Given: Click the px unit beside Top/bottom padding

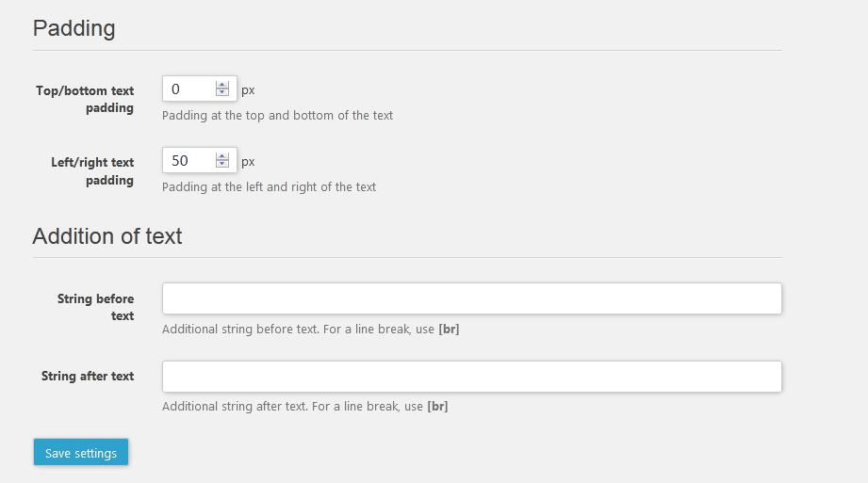Looking at the screenshot, I should tap(248, 90).
